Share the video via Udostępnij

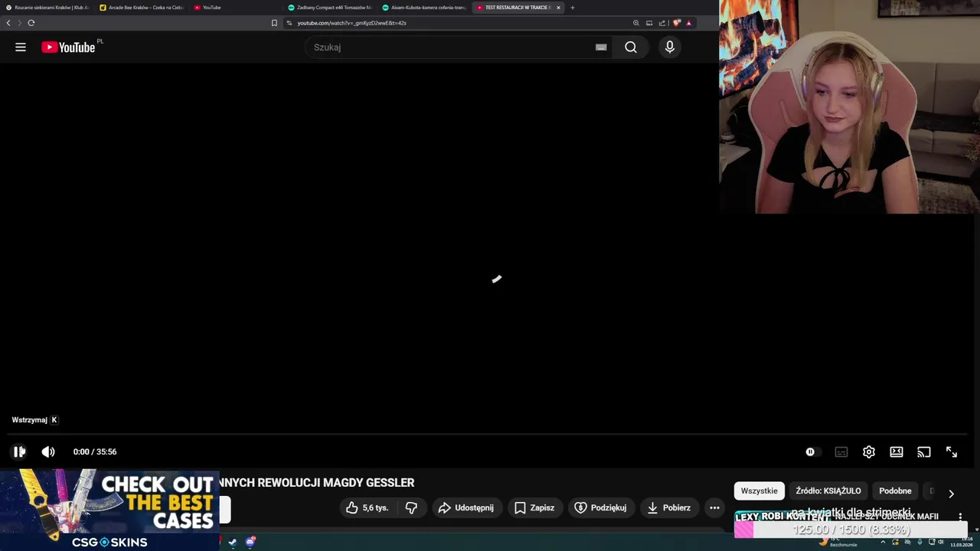(465, 508)
